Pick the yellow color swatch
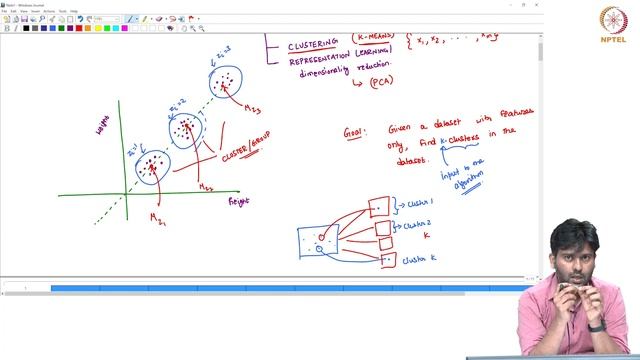The image size is (640, 360). (x=98, y=28)
